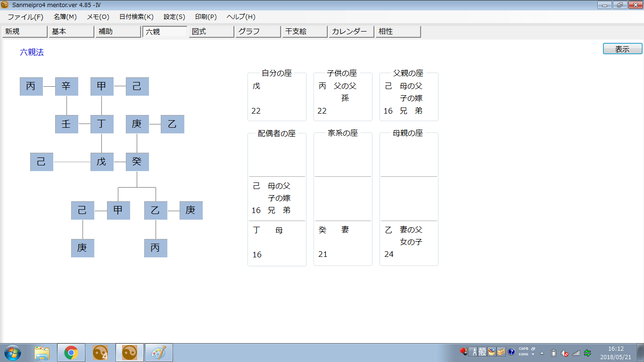
Task: Click the network signal tray icon
Action: pyautogui.click(x=576, y=353)
